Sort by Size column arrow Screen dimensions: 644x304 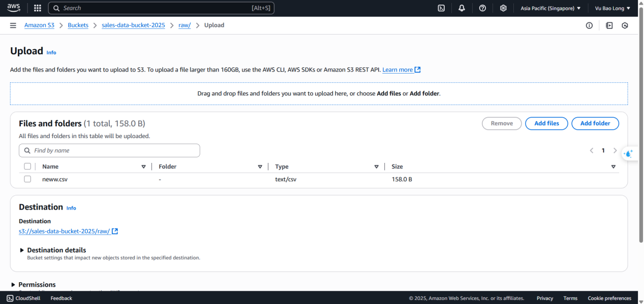coord(613,166)
